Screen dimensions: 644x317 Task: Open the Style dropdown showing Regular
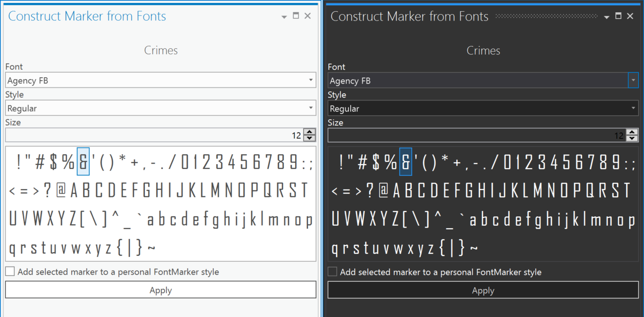pyautogui.click(x=161, y=108)
